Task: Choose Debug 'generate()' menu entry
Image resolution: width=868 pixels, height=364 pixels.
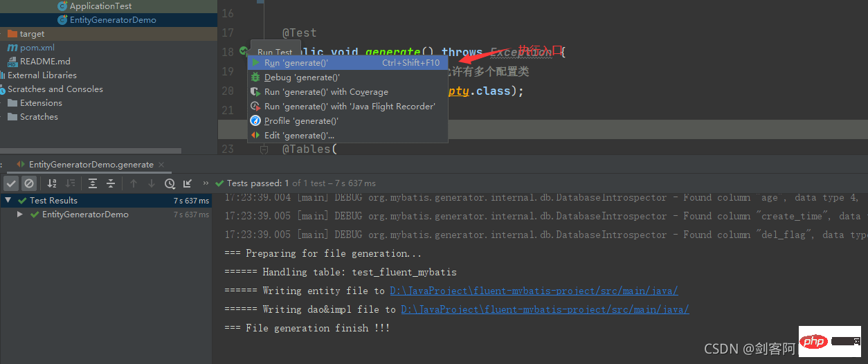Action: pos(347,78)
